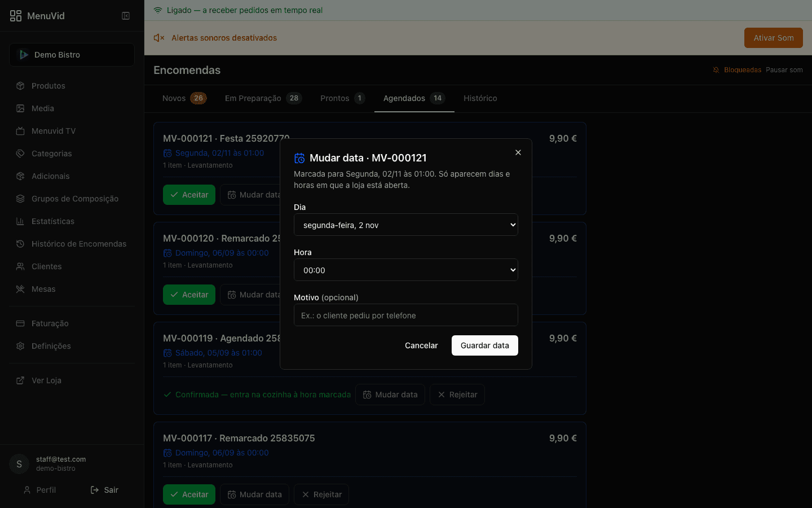The image size is (812, 508).
Task: Click the MV-000117 · Remarcado 25835075 title
Action: click(239, 438)
